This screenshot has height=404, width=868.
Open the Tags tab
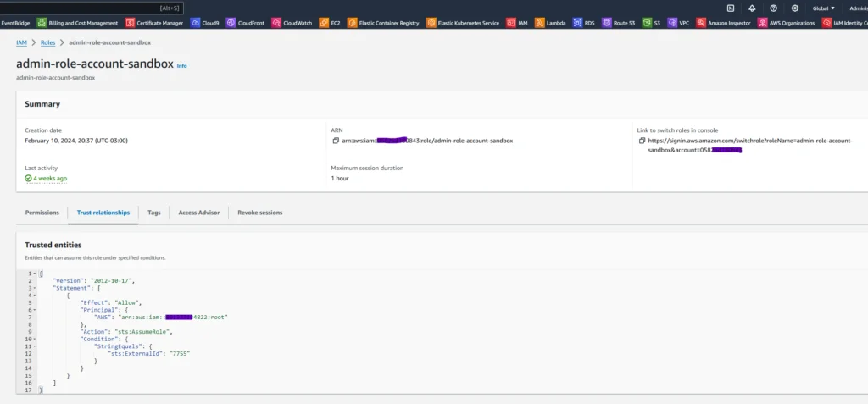click(154, 213)
